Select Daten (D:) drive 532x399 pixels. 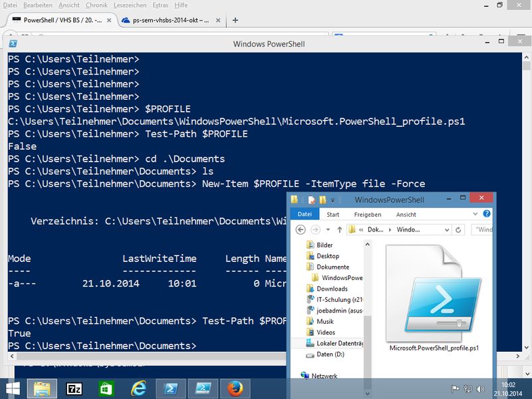[330, 354]
